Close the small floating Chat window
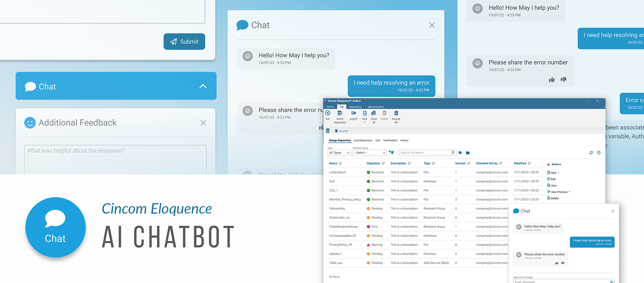This screenshot has width=644, height=283. point(613,211)
